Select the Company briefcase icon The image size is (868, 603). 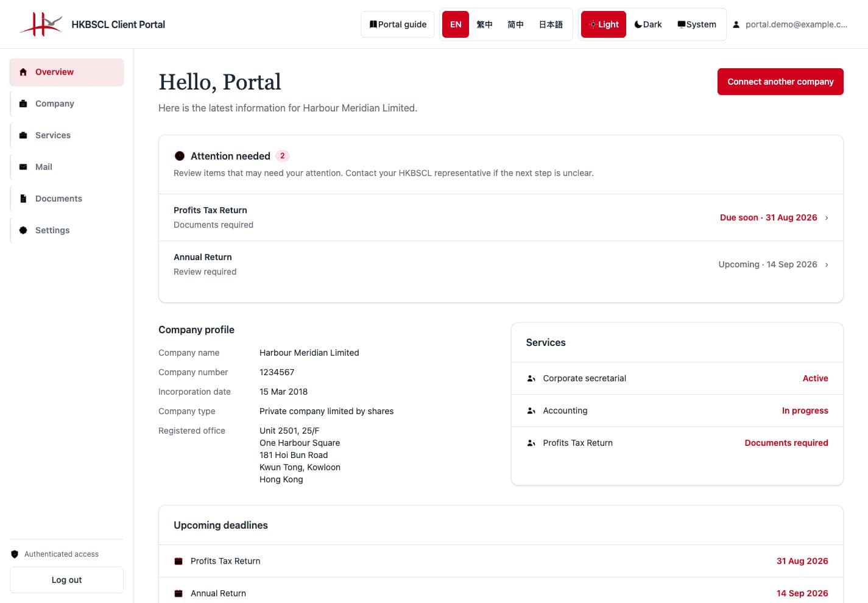(x=23, y=104)
